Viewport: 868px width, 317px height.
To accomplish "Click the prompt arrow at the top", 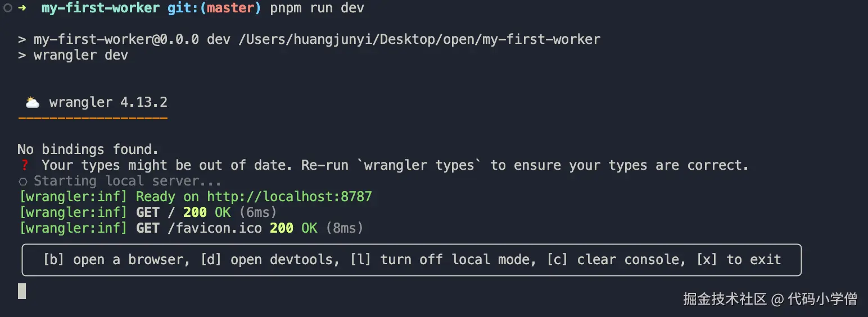I will (x=22, y=8).
